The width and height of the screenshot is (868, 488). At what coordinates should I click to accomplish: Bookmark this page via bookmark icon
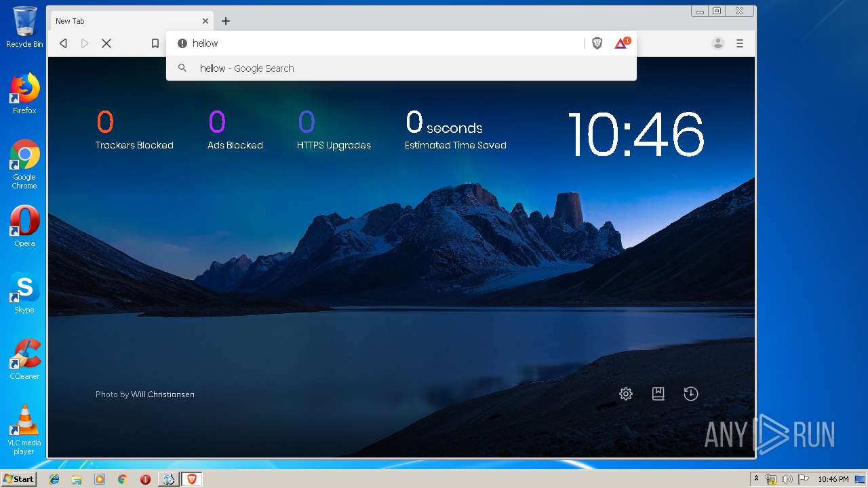tap(155, 43)
